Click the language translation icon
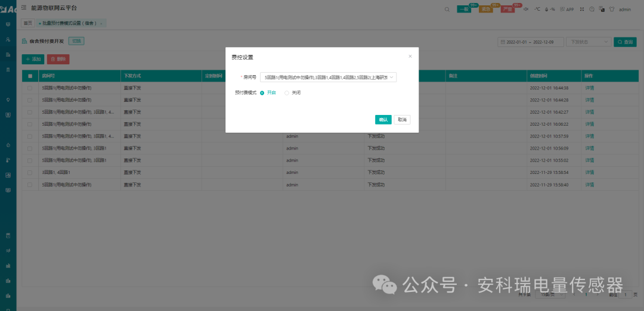This screenshot has height=311, width=644. click(x=602, y=9)
